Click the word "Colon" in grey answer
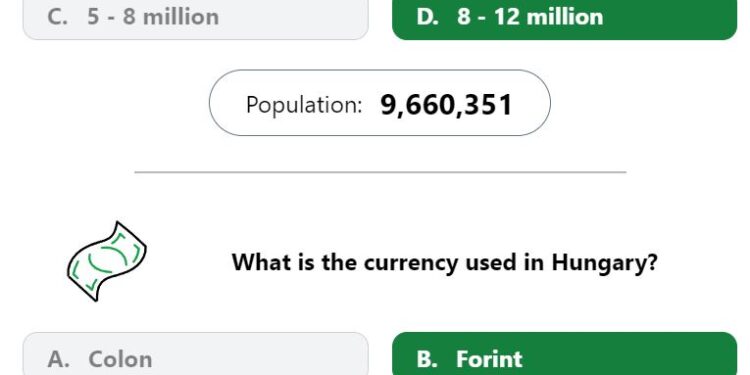750x375 pixels. 120,359
